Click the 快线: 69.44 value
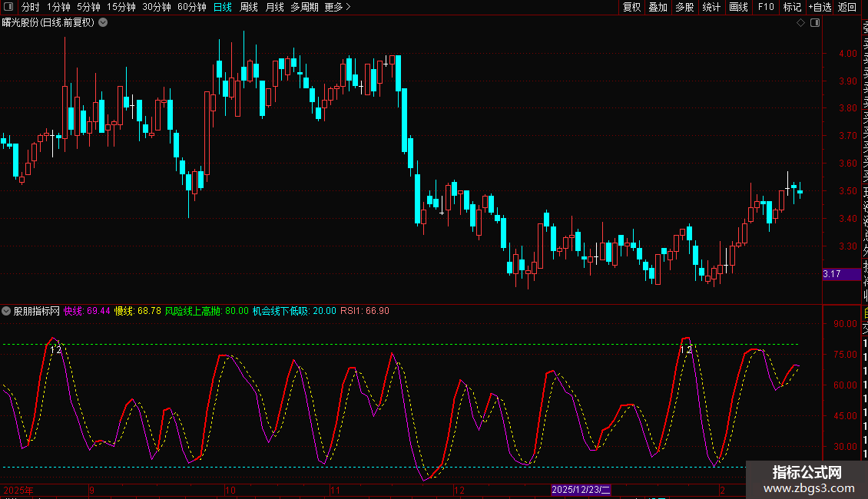 87,311
